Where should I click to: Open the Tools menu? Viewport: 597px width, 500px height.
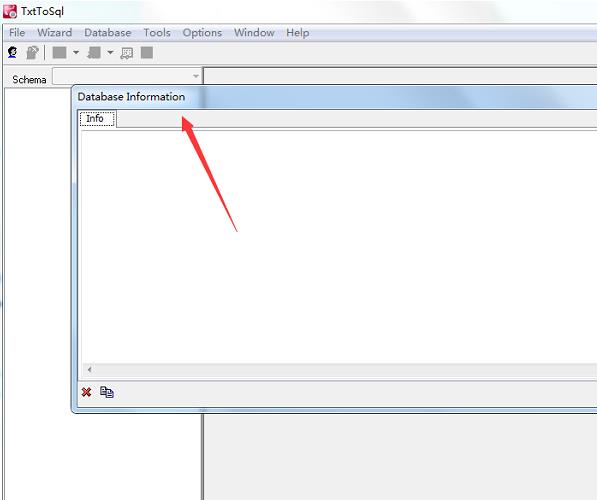157,33
